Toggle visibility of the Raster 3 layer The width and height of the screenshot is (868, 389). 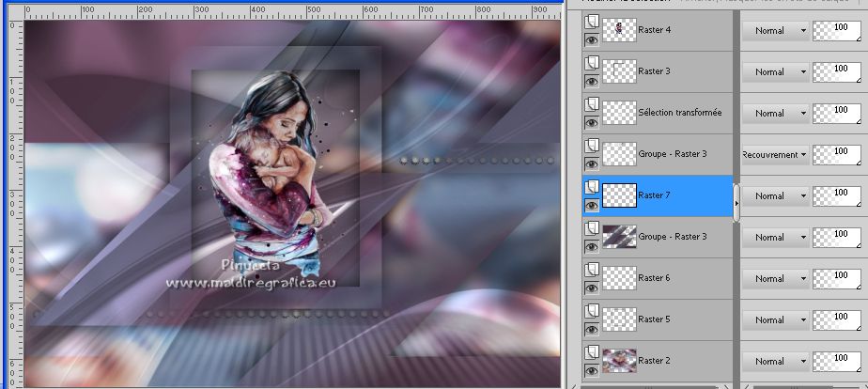coord(592,82)
